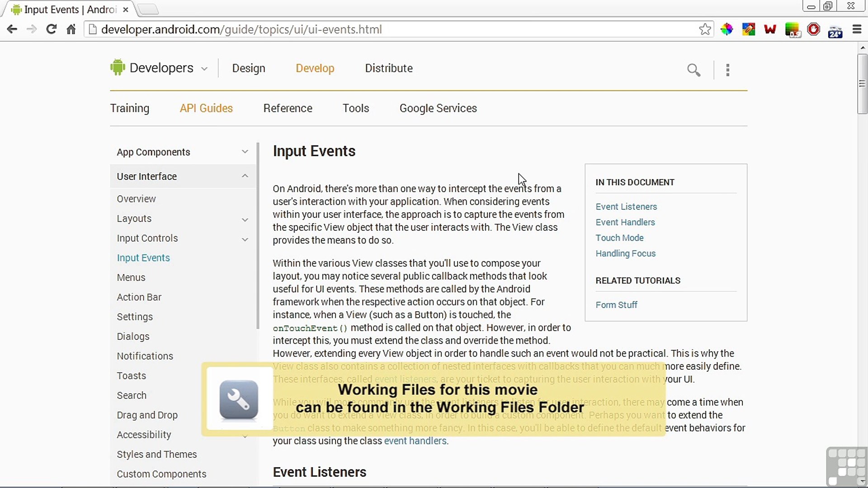Jump to Touch Mode section
Screen dimensions: 868x488
click(619, 238)
